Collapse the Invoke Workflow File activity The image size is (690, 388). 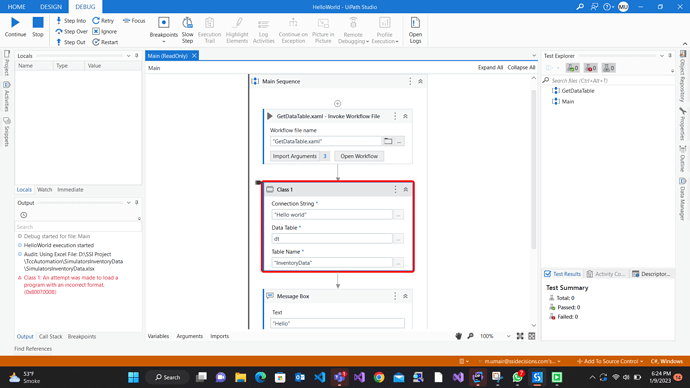pos(405,116)
